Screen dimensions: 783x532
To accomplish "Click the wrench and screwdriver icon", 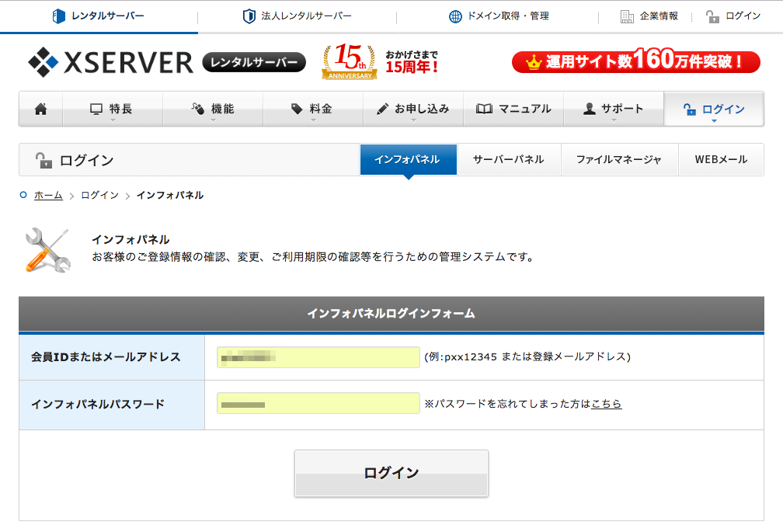I will pos(48,250).
